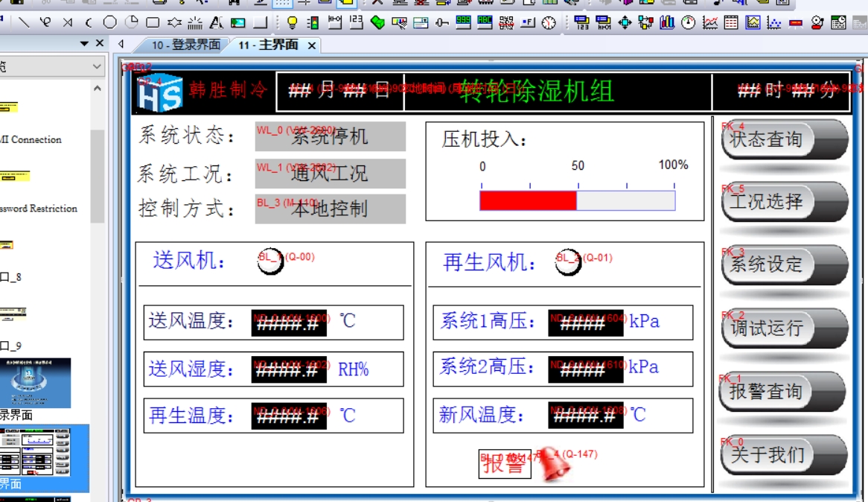Viewport: 868px width, 502px height.
Task: Select the text 'A' tool
Action: (x=216, y=22)
